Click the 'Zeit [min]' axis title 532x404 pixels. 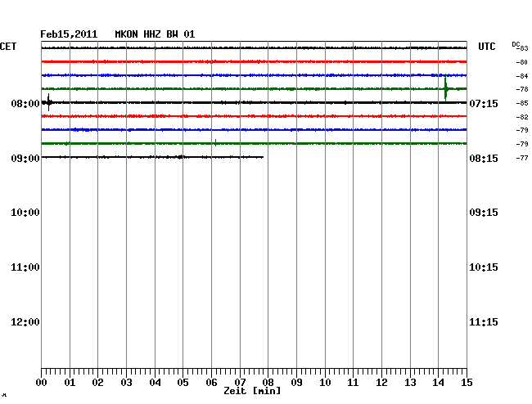pos(252,391)
